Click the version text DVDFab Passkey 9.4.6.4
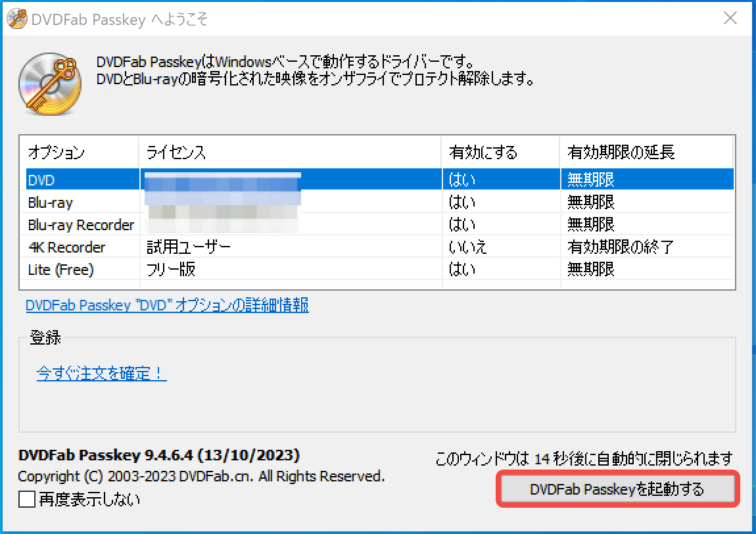Image resolution: width=756 pixels, height=534 pixels. [x=158, y=455]
